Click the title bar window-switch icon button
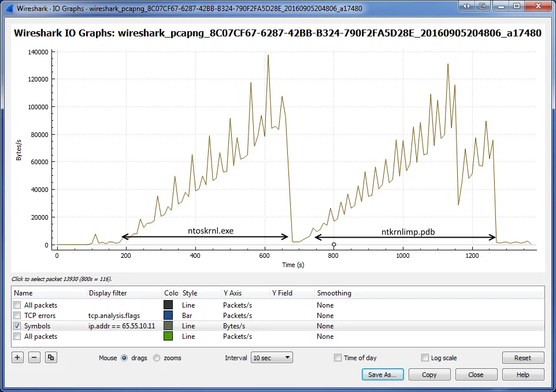 coord(482,6)
